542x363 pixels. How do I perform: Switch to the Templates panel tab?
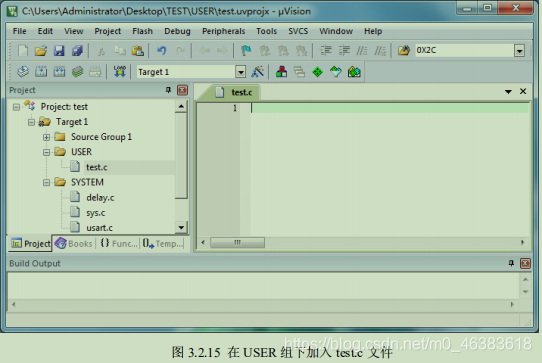click(x=163, y=243)
